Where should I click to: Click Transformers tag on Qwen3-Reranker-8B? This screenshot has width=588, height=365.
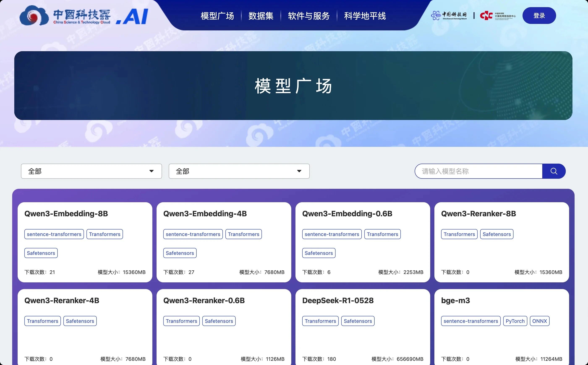[x=459, y=234]
